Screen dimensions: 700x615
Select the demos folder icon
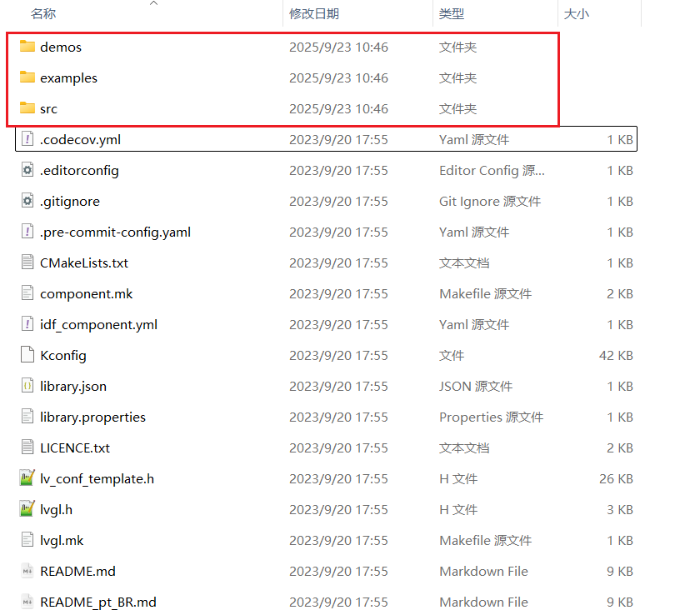(27, 46)
